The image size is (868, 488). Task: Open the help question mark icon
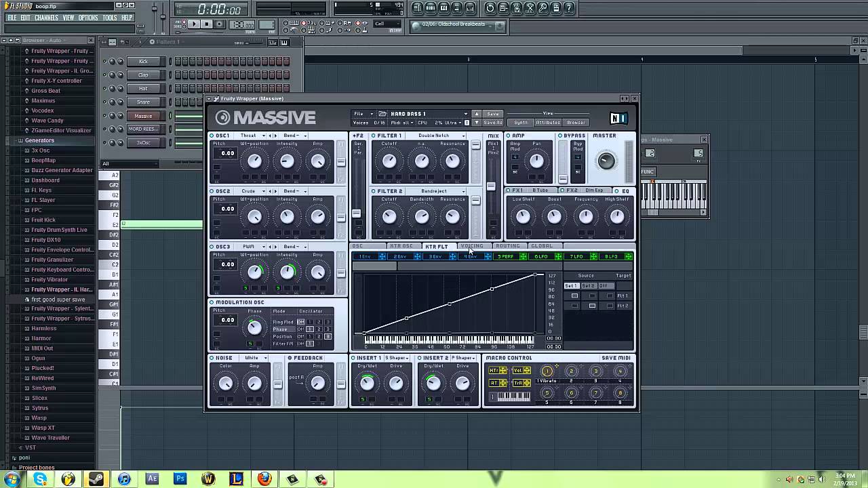point(569,8)
